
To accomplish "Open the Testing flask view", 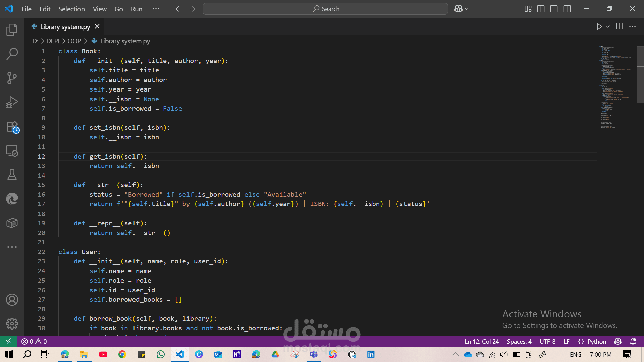I will [12, 175].
